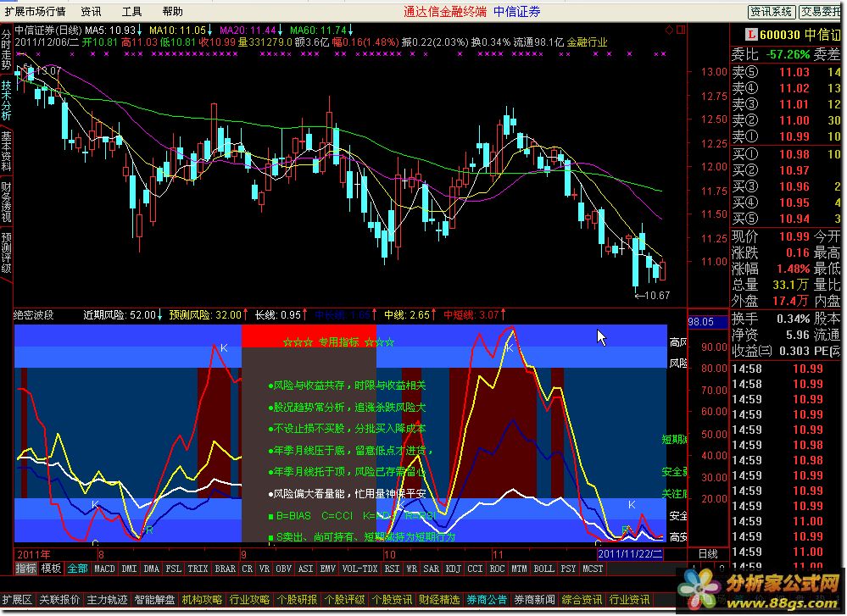Open the 工具 menu
The image size is (847, 616).
pos(131,11)
